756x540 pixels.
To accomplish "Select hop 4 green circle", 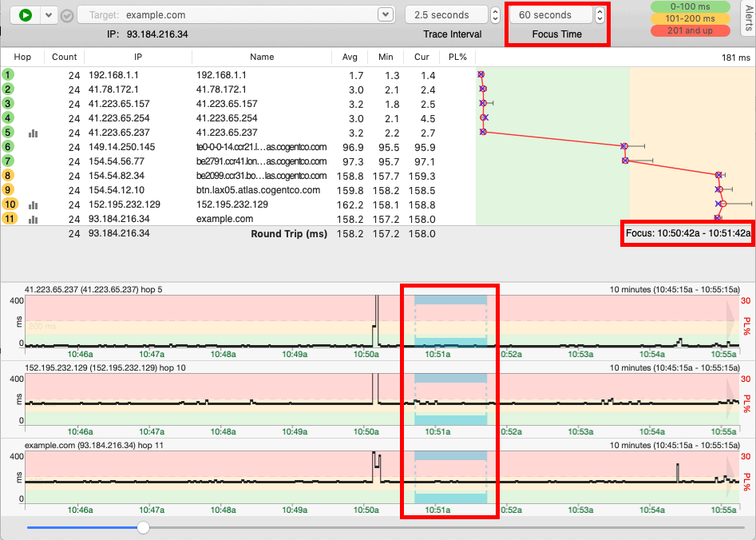I will click(8, 117).
